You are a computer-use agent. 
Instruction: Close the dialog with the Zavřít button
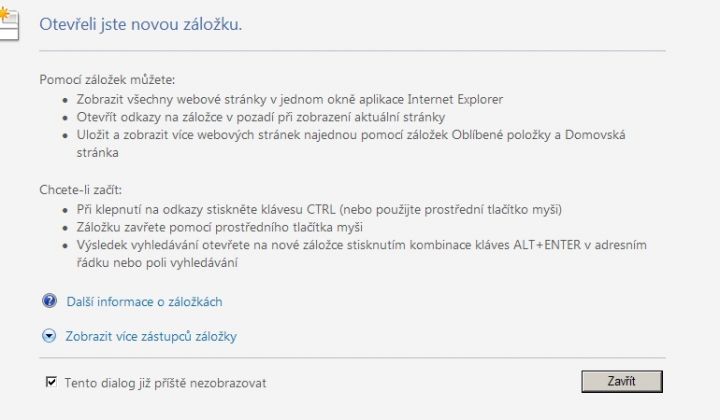click(622, 381)
